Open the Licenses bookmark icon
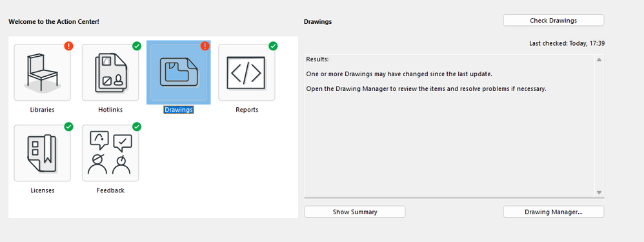Image resolution: width=644 pixels, height=242 pixels. point(43,153)
